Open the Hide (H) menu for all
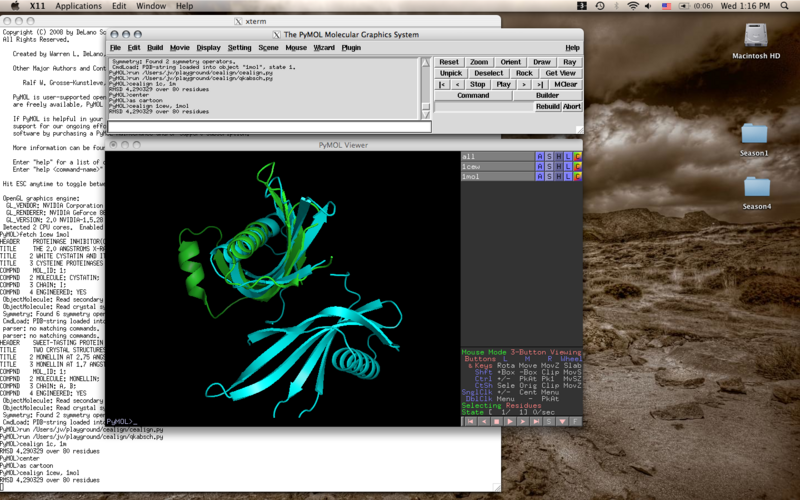This screenshot has width=800, height=500. (x=558, y=156)
